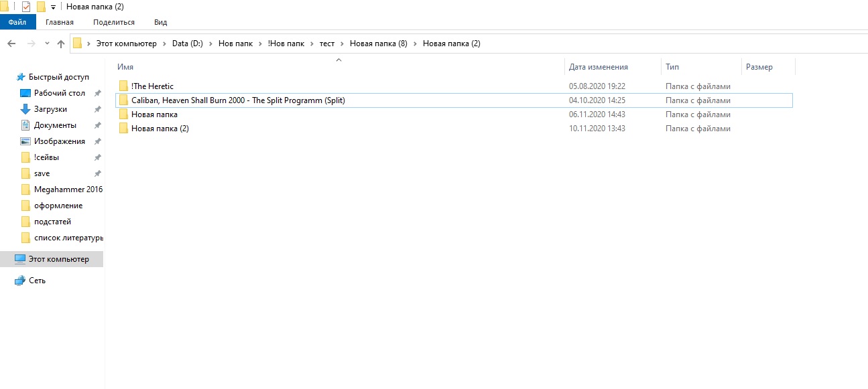Click pin icon next to save
Viewport: 868px width, 389px height.
pos(97,173)
